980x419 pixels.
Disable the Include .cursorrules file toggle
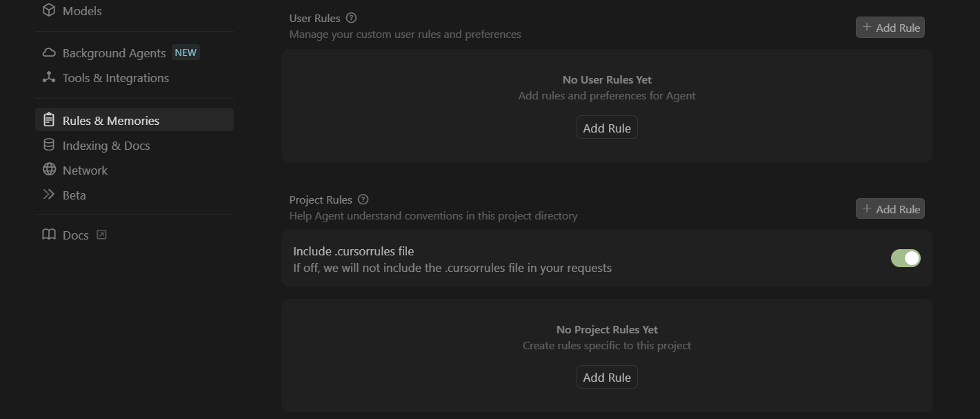tap(906, 258)
